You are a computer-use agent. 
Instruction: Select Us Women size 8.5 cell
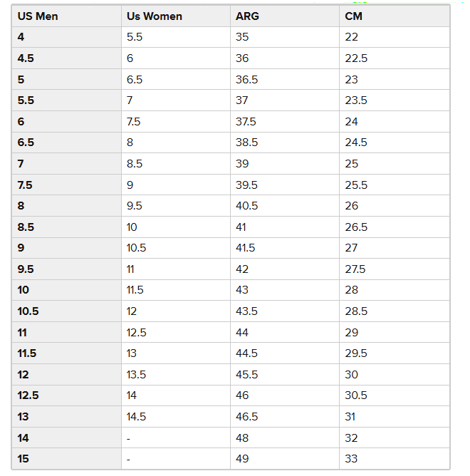(x=135, y=164)
